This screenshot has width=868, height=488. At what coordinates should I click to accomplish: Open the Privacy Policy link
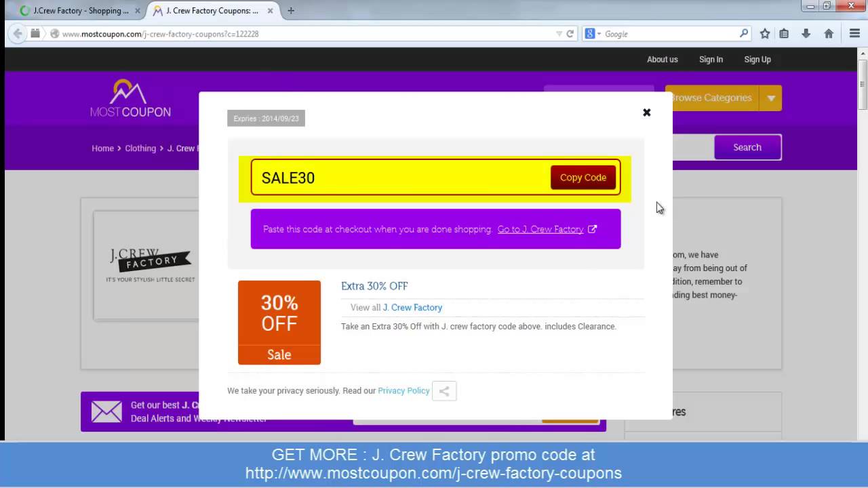coord(403,391)
